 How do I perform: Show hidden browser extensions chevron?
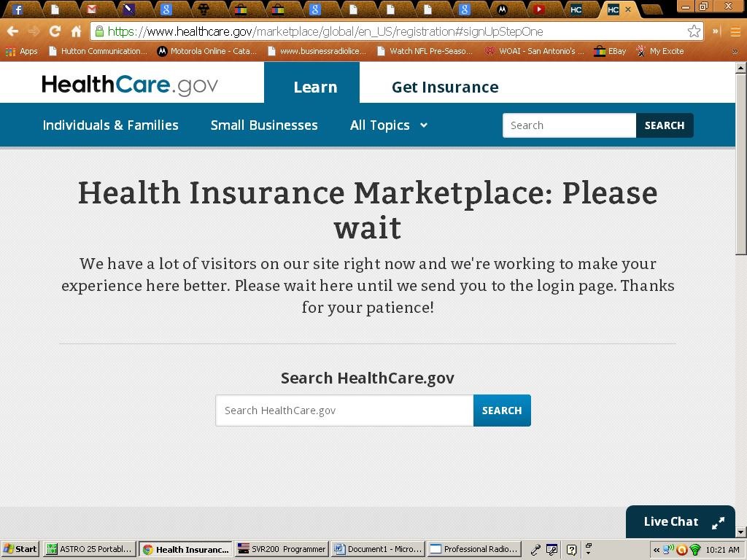[x=716, y=31]
